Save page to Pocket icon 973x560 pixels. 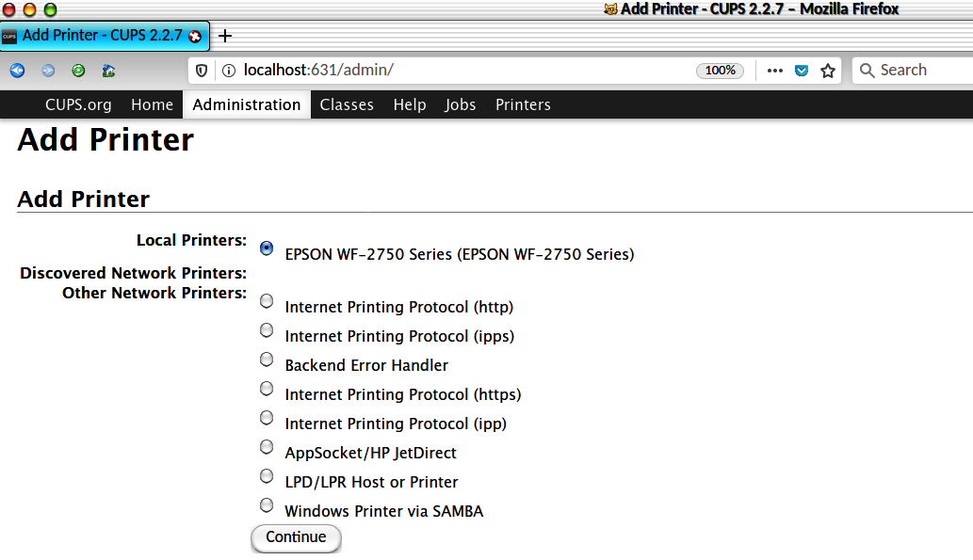(x=802, y=71)
